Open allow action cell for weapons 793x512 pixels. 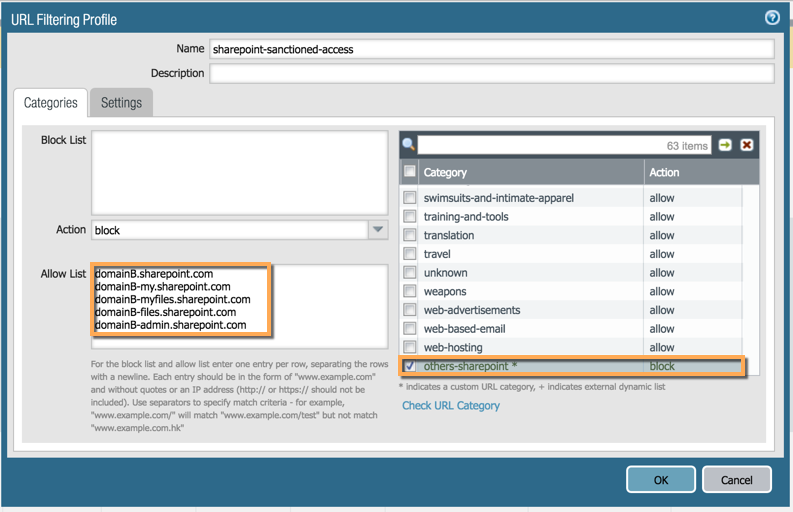[x=693, y=291]
